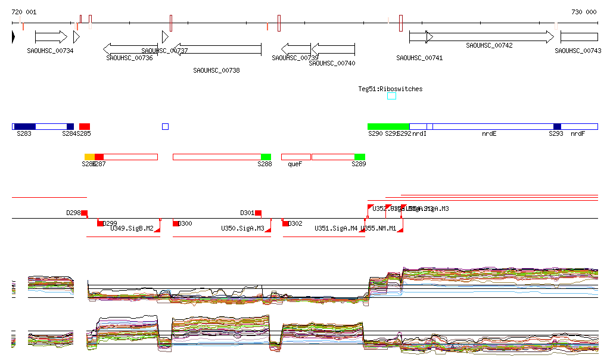Click the small blue outlined square segment
Viewport: 610px width, 364px height.
pos(166,126)
